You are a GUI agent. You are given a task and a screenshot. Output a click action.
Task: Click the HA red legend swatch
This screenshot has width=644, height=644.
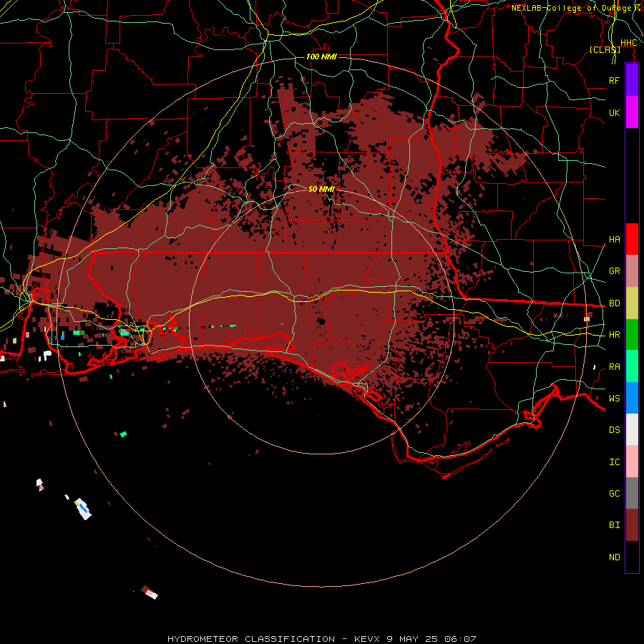click(632, 239)
